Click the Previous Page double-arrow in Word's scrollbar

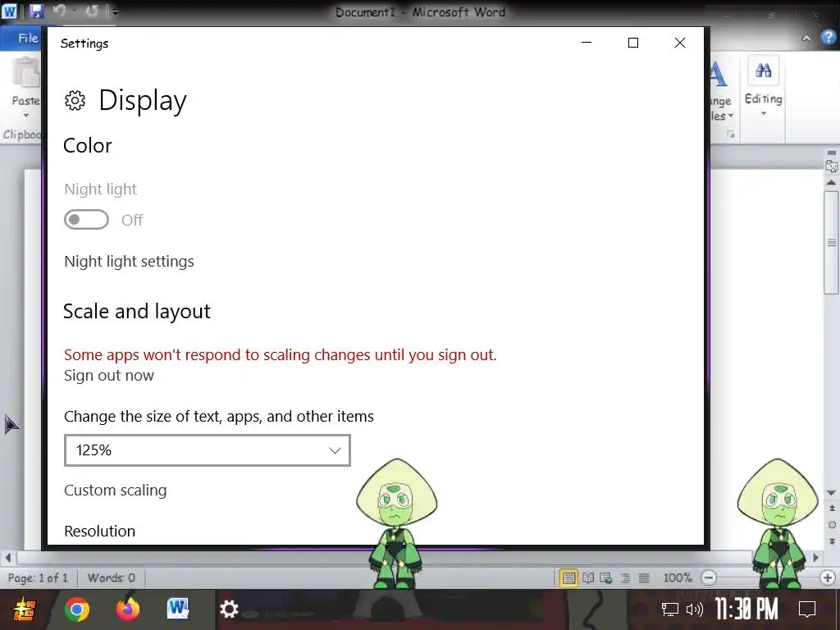[832, 508]
